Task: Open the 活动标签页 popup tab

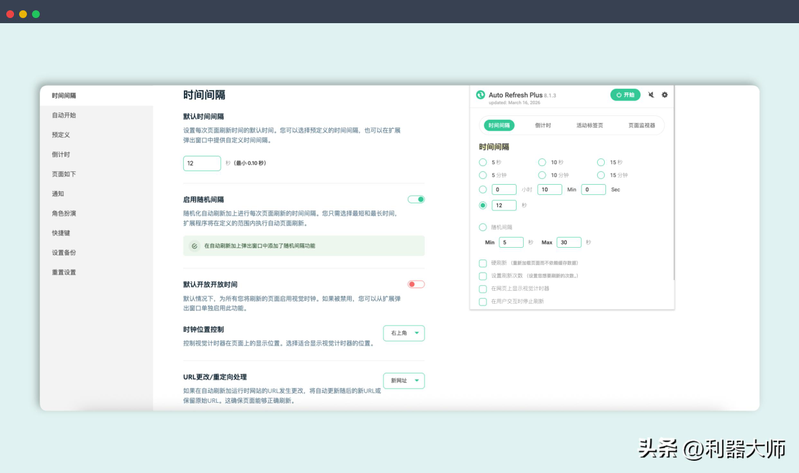Action: click(590, 125)
